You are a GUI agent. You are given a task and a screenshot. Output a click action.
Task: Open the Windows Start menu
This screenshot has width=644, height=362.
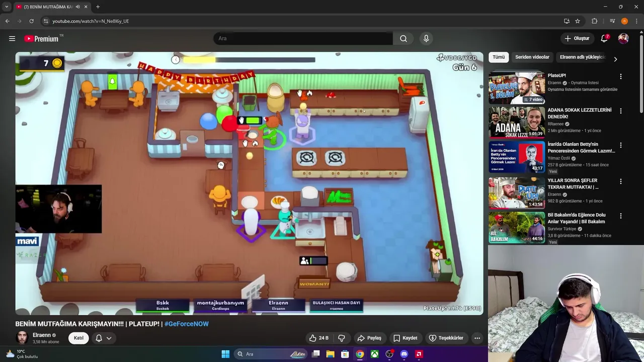click(x=225, y=354)
